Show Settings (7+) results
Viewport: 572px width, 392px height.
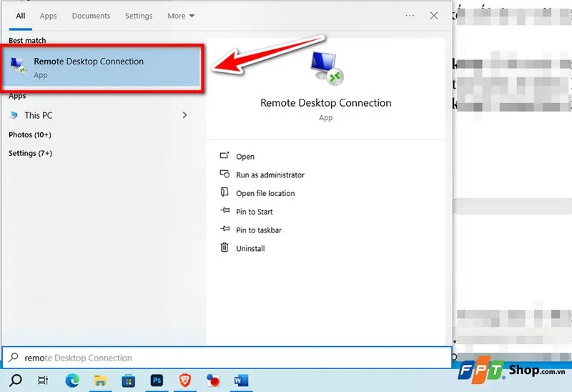point(30,153)
